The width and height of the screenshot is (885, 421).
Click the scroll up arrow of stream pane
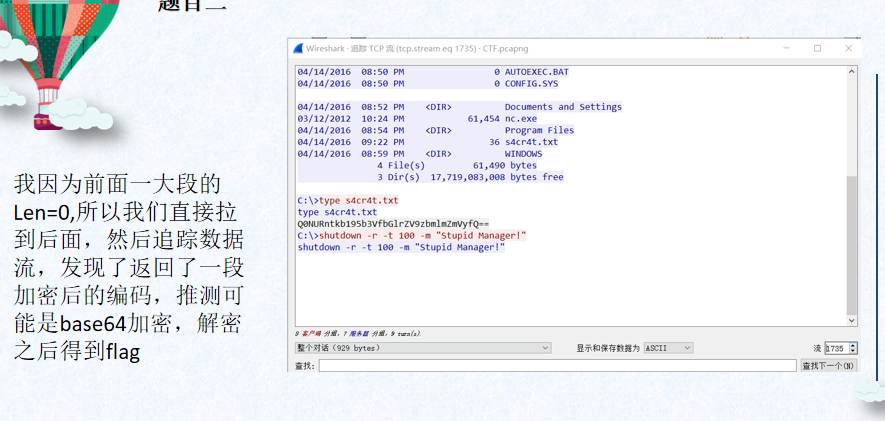point(852,72)
